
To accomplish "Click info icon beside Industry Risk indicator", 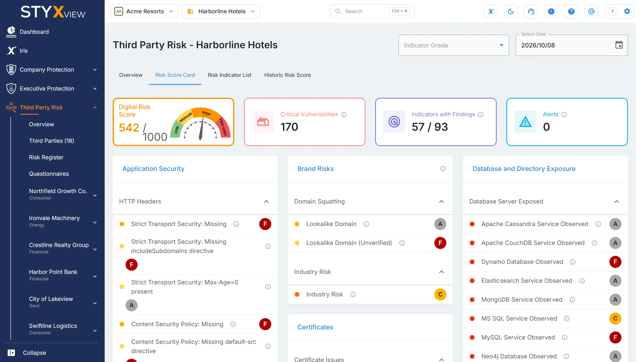I will (353, 294).
